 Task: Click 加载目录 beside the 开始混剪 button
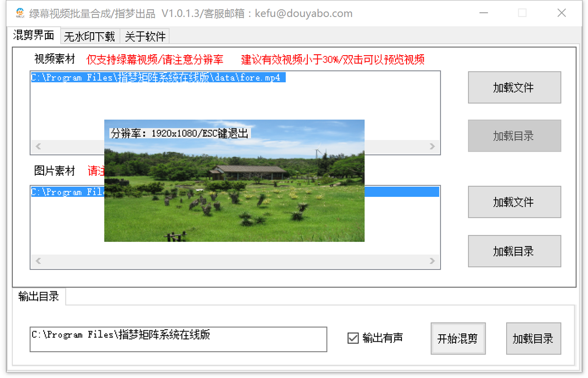[x=533, y=339]
